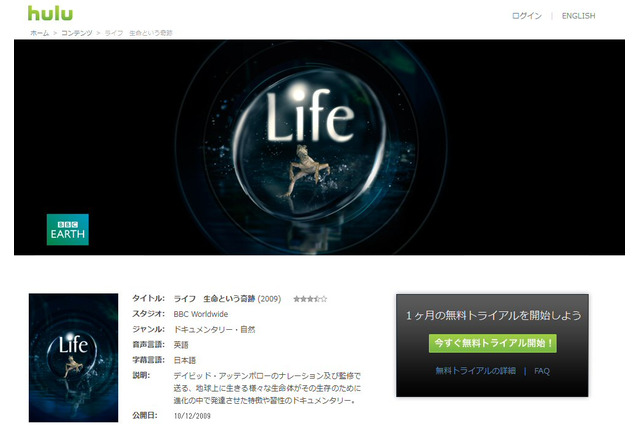
Task: Click the BBC Earth logo badge
Action: 68,230
